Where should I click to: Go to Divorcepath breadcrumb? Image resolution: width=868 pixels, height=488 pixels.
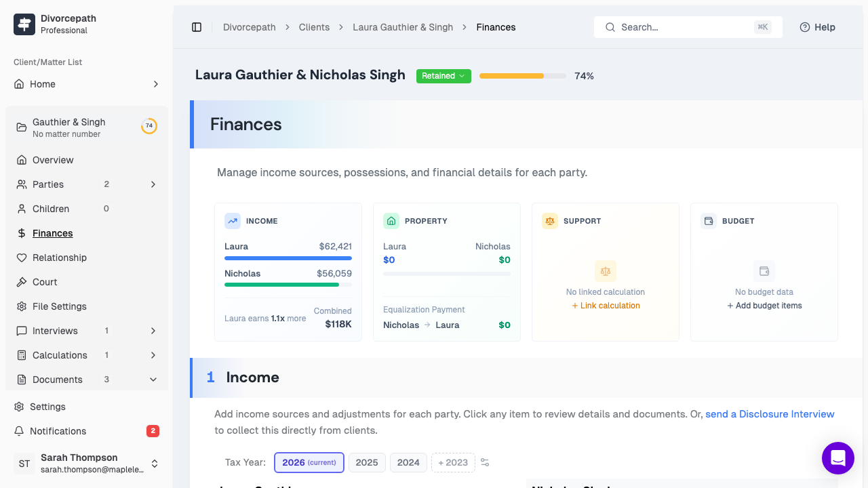(x=250, y=27)
